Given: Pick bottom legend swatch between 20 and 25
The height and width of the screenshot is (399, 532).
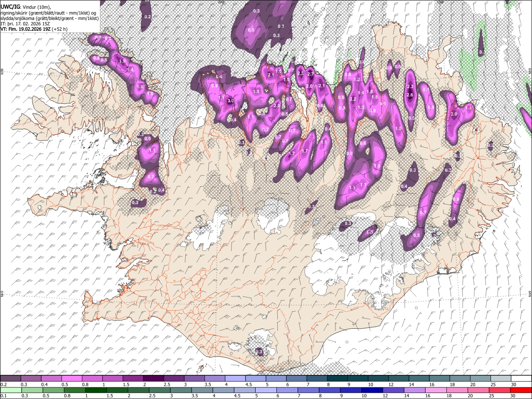Looking at the screenshot, I should point(478,390).
